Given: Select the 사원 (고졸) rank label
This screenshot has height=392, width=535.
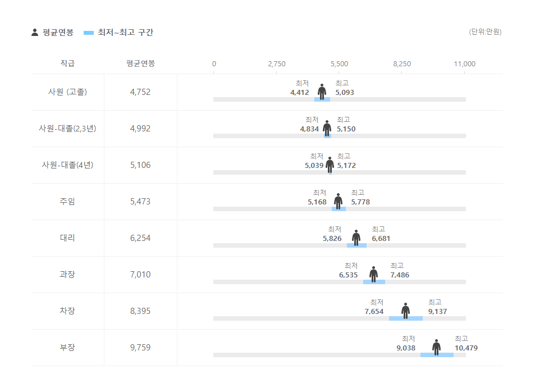Looking at the screenshot, I should (67, 92).
